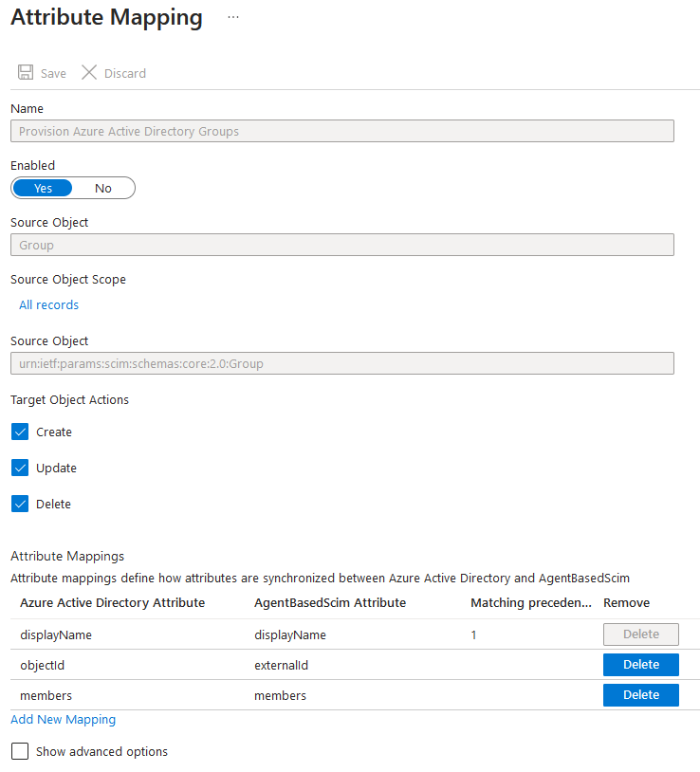
Task: Click the urn:ietf:params:scim:schemas:core:2.0:Group field
Action: [342, 363]
